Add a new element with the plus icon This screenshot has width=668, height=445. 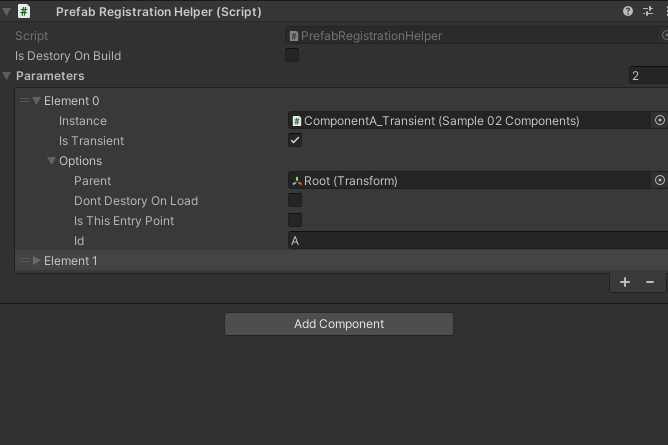point(625,282)
